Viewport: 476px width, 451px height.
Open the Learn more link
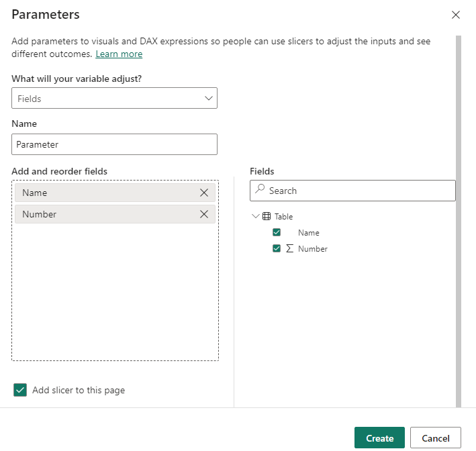coord(119,54)
